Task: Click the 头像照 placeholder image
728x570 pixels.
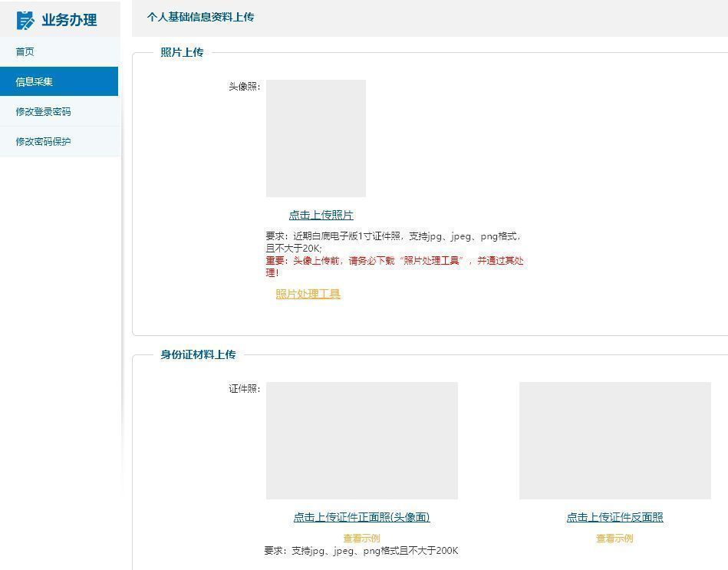Action: coord(315,137)
